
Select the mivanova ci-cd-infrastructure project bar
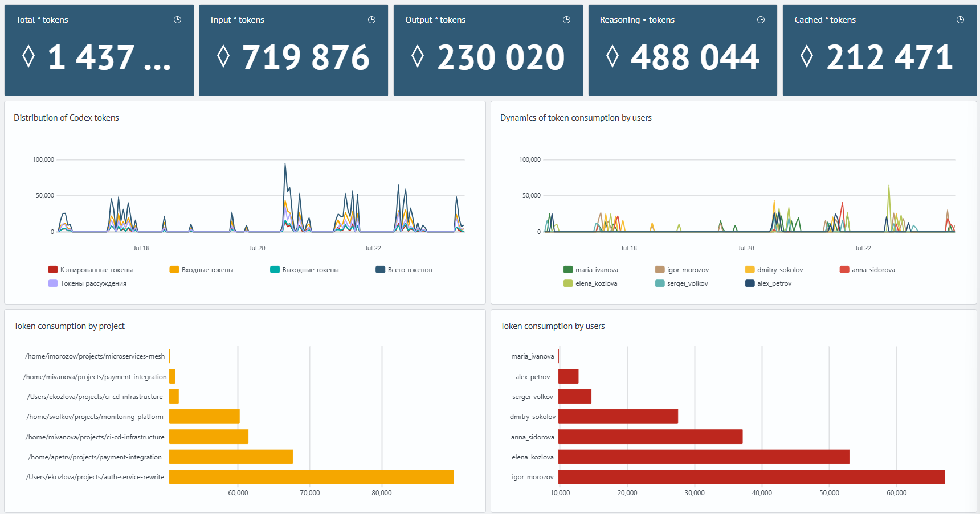tap(209, 437)
